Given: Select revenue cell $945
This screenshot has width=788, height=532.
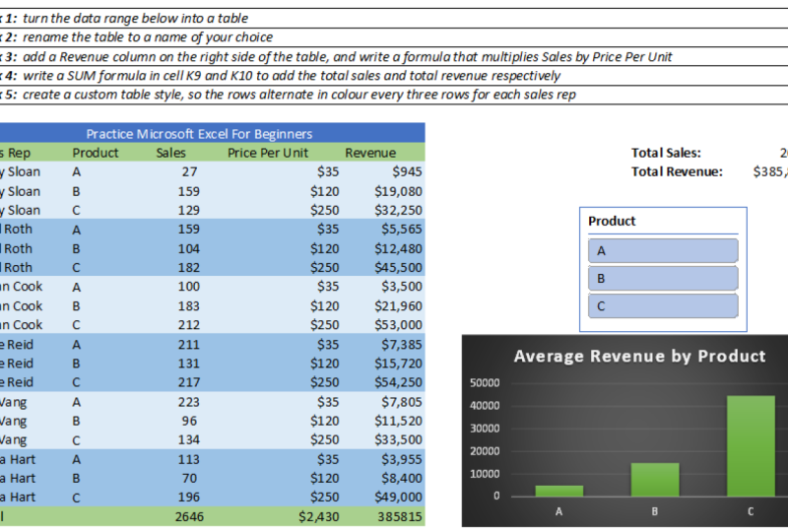Looking at the screenshot, I should tap(407, 172).
